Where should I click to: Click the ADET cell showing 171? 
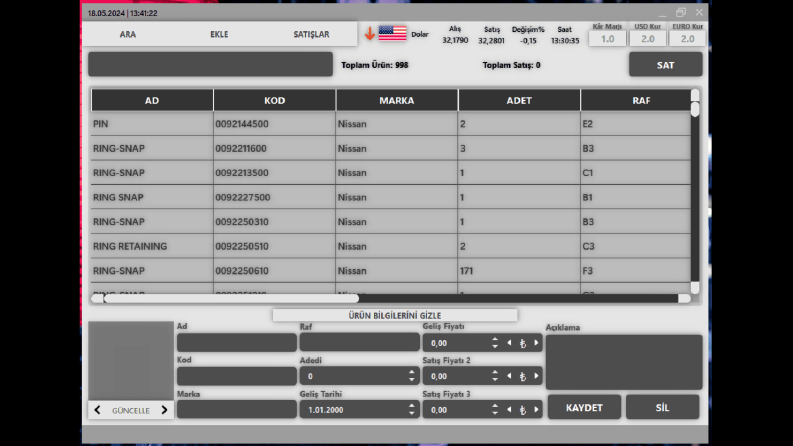coord(519,271)
